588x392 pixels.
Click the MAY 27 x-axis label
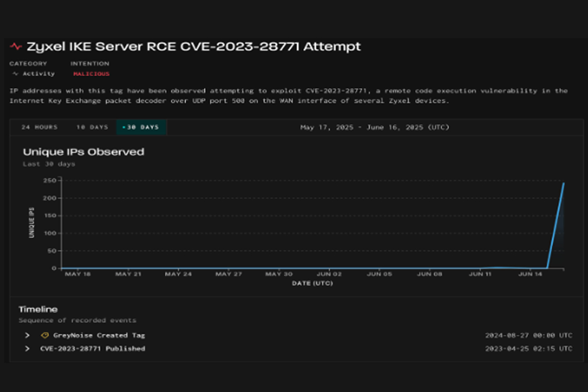pyautogui.click(x=228, y=274)
